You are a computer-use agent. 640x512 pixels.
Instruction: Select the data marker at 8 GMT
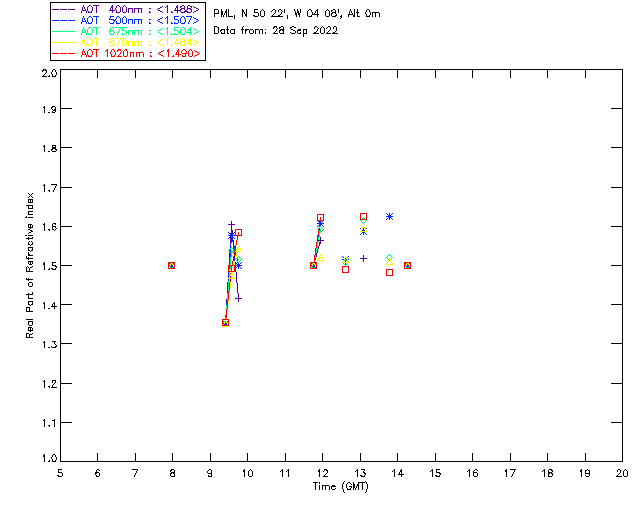(171, 265)
